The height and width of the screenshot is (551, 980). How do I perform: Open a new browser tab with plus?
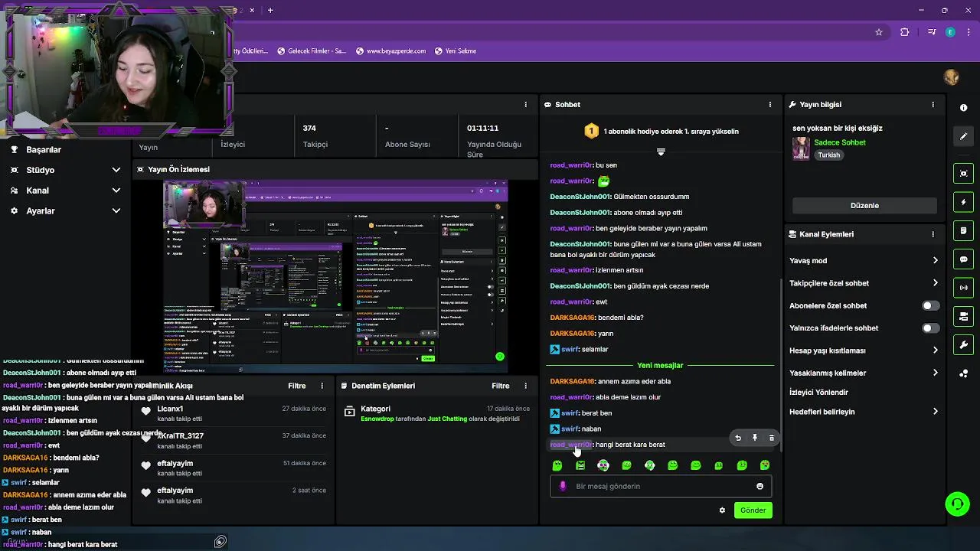point(270,10)
